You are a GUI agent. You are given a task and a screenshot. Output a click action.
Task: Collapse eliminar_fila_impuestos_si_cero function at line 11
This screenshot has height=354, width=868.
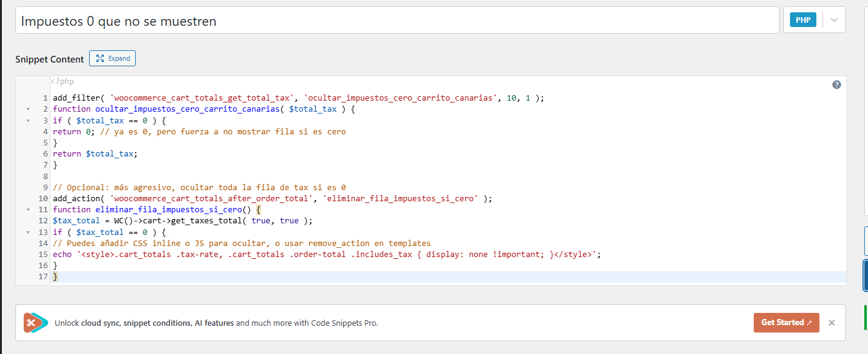tap(28, 210)
